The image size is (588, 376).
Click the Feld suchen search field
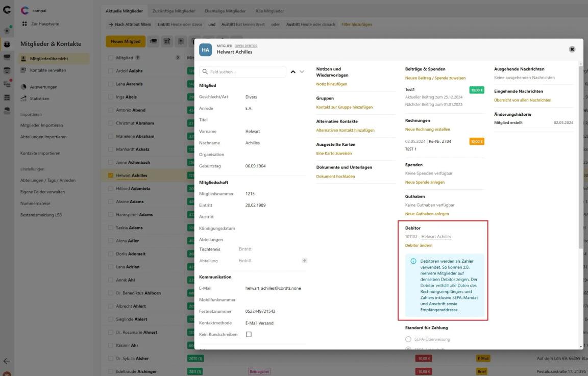coord(242,71)
